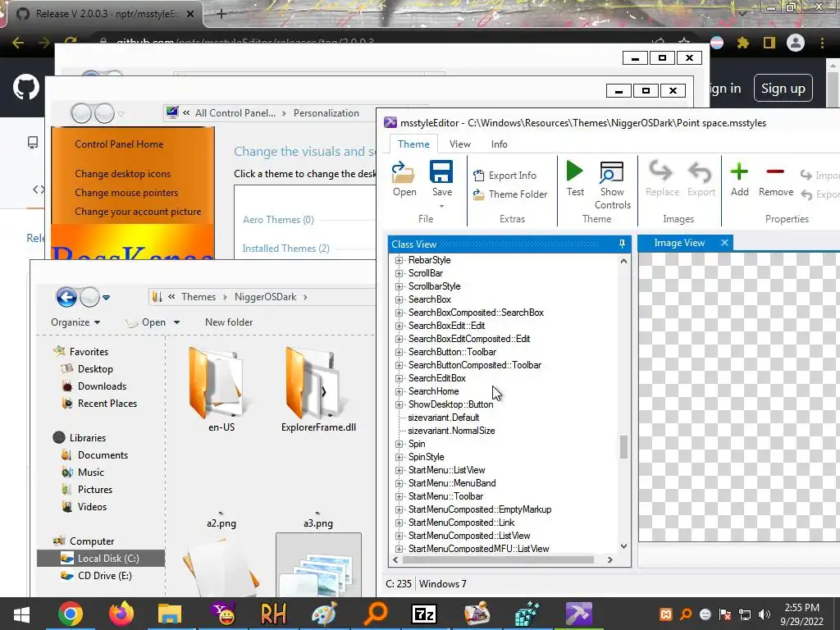This screenshot has width=840, height=630.
Task: Open Explorer recent locations dropdown arrow
Action: point(106,297)
